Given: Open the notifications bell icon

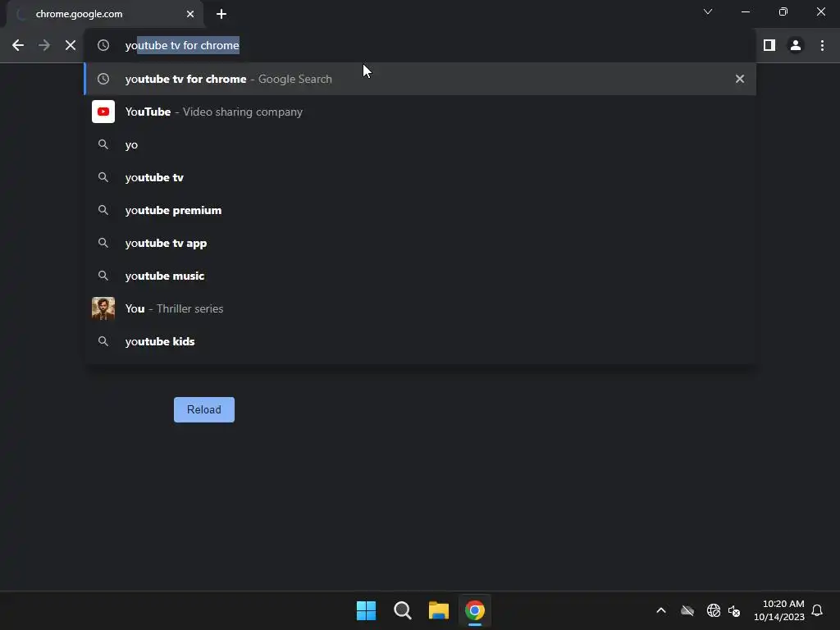Looking at the screenshot, I should 817,610.
